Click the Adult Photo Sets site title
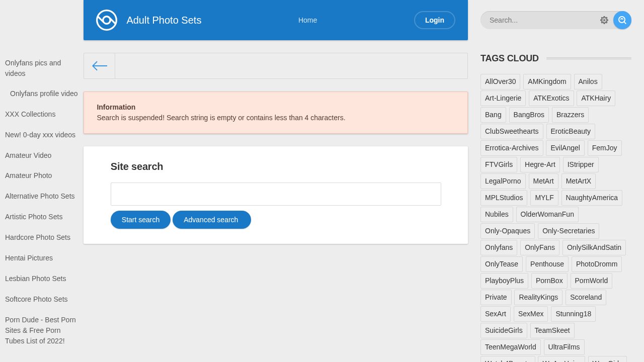This screenshot has height=362, width=644. (x=164, y=20)
